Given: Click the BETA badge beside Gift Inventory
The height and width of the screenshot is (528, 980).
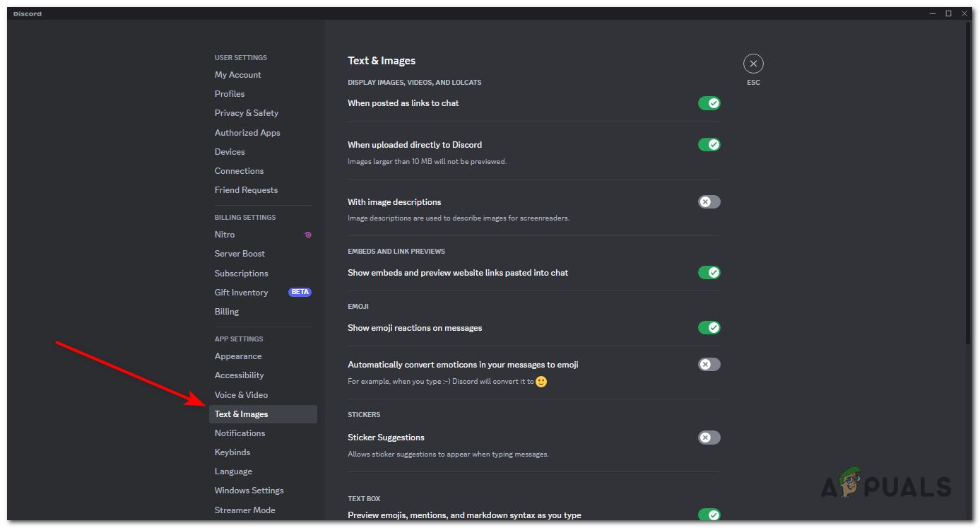Looking at the screenshot, I should pos(300,292).
